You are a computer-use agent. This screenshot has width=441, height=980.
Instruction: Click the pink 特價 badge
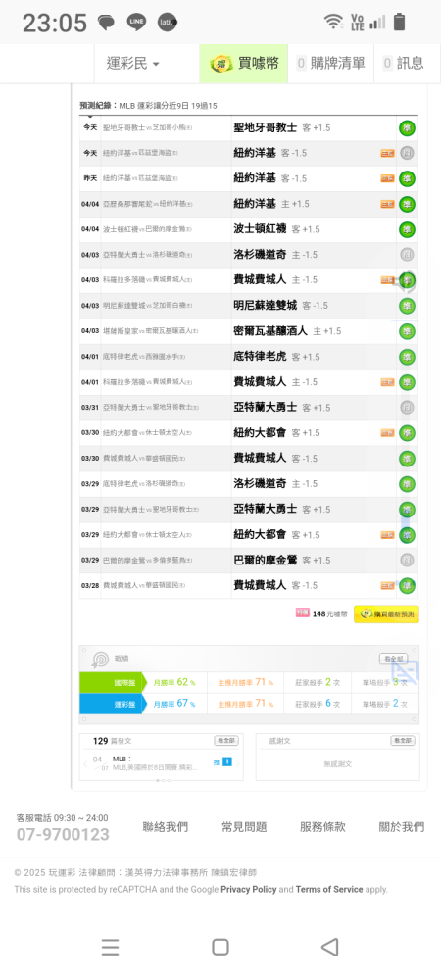coord(302,613)
